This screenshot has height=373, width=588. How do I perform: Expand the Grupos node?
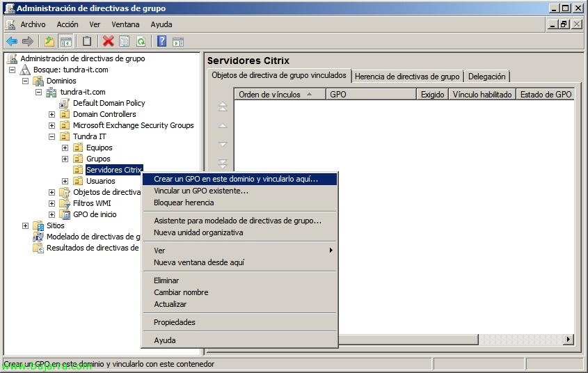tap(65, 159)
